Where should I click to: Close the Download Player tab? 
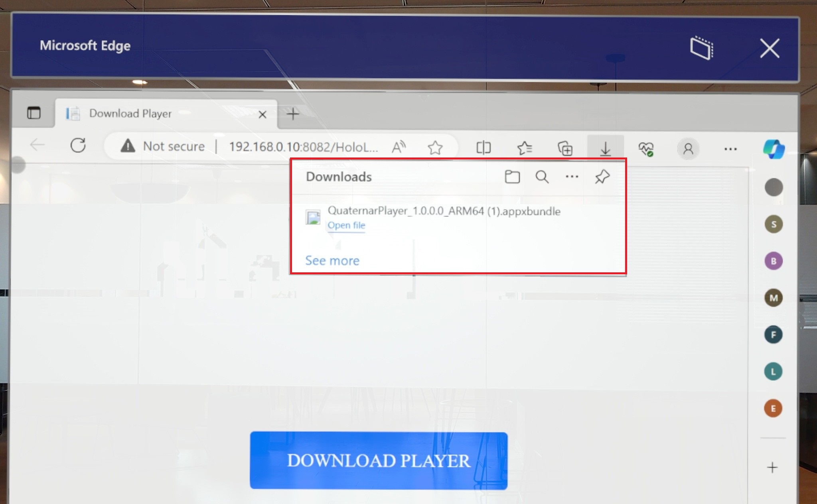262,115
